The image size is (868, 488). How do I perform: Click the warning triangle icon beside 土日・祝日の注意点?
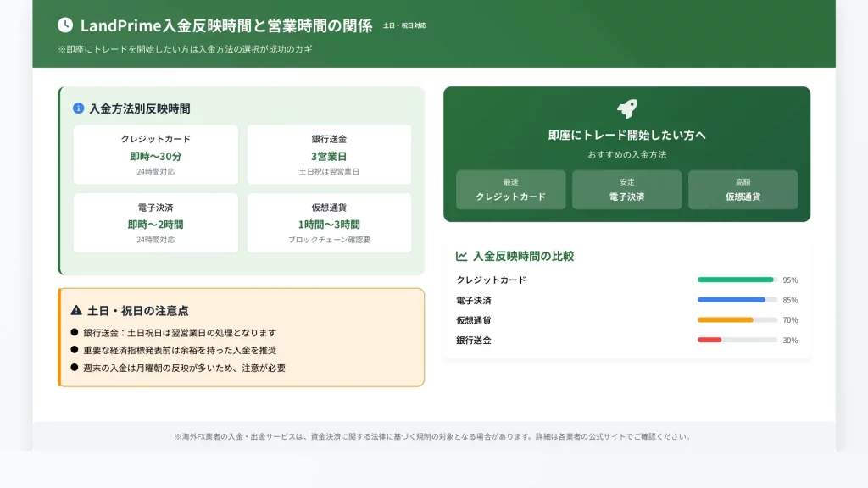tap(76, 311)
